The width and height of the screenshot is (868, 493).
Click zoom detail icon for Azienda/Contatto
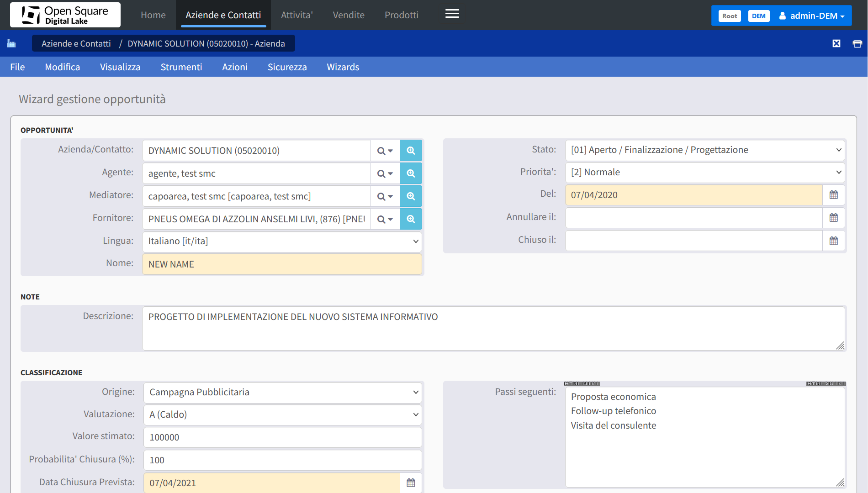(411, 151)
